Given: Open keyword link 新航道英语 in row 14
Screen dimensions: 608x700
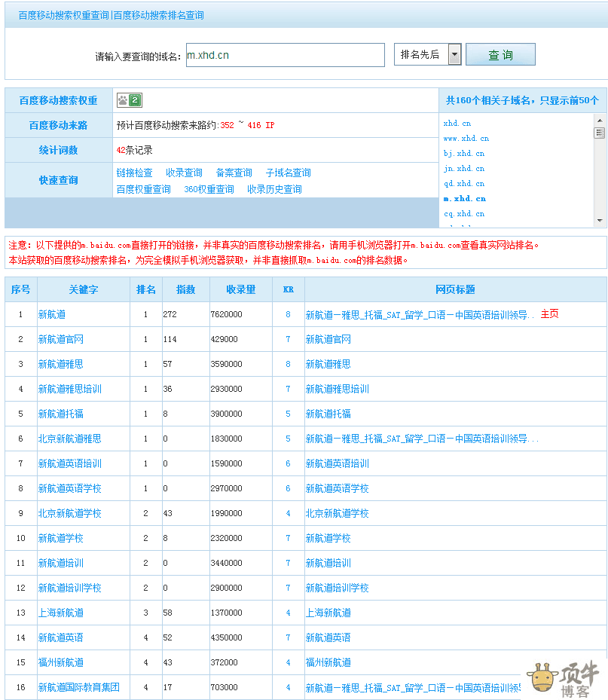Looking at the screenshot, I should click(x=61, y=637).
